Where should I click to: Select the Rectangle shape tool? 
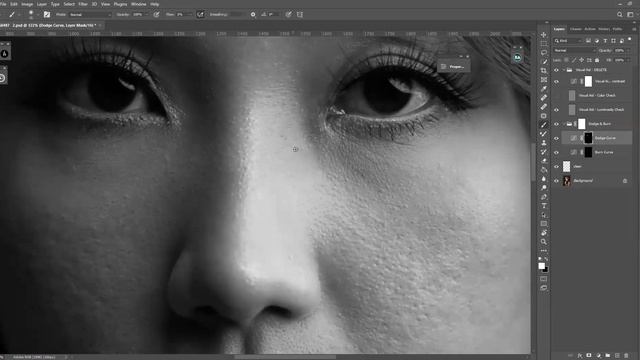click(544, 223)
